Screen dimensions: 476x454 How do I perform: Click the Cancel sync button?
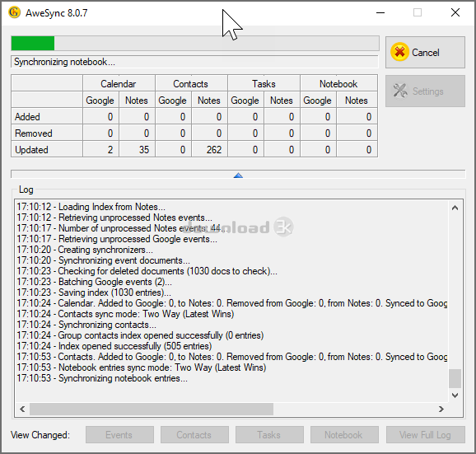[x=425, y=53]
